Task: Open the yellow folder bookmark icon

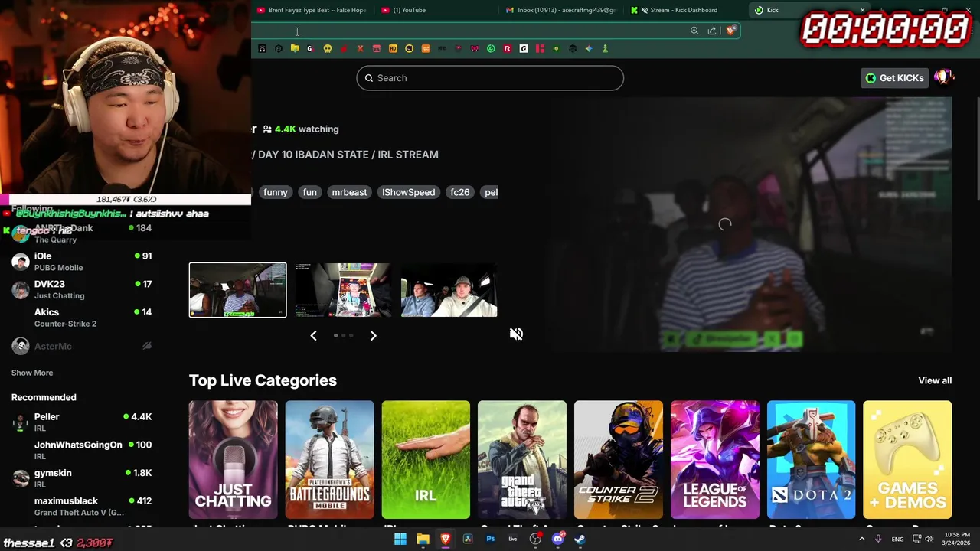Action: tap(295, 49)
